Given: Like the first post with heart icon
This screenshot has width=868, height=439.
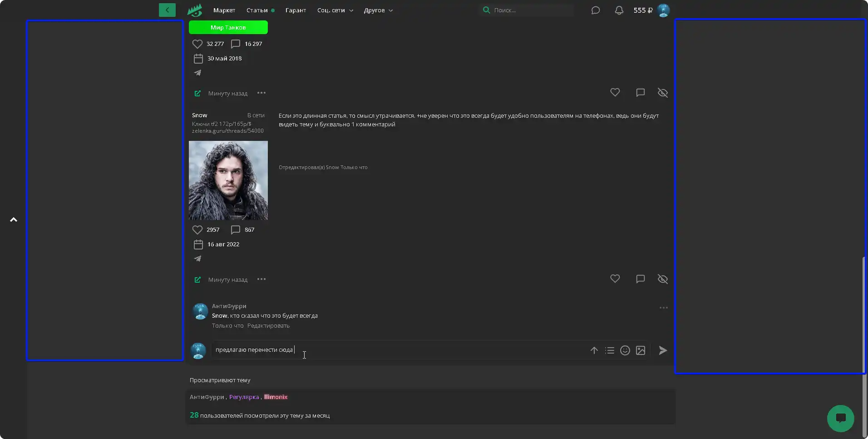Looking at the screenshot, I should [x=615, y=92].
